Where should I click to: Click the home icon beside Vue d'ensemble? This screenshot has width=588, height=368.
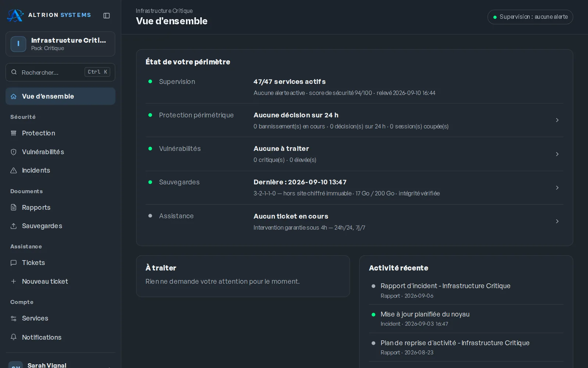point(14,96)
